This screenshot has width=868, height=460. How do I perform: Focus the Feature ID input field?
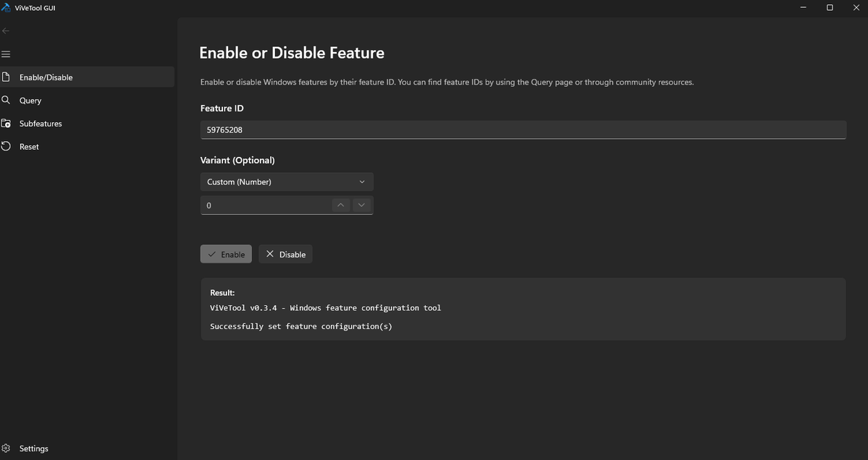click(523, 130)
